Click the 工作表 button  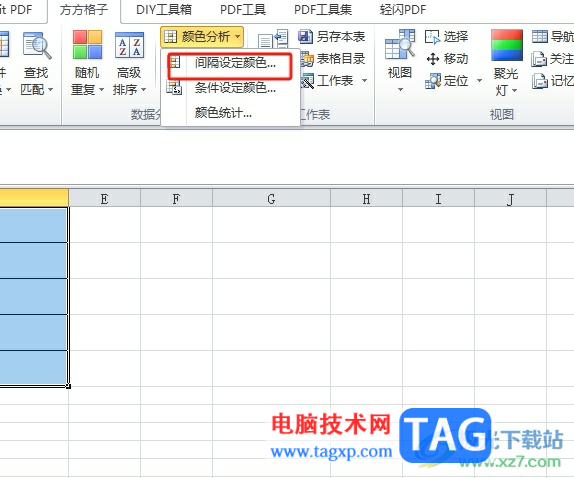[x=327, y=81]
